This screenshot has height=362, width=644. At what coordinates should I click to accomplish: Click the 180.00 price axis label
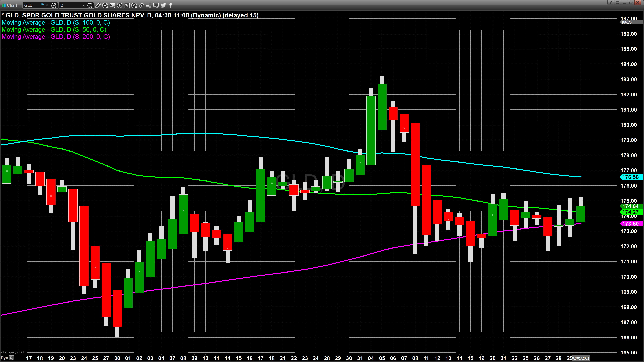629,125
